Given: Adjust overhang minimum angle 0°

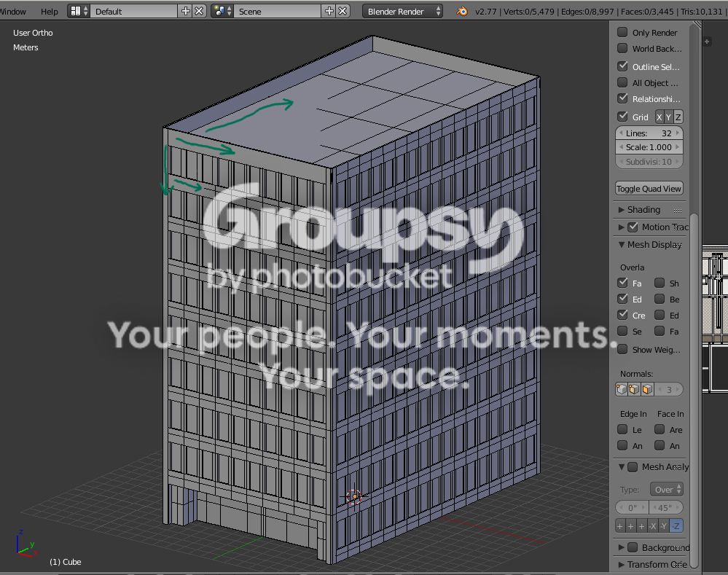Looking at the screenshot, I should [x=632, y=508].
